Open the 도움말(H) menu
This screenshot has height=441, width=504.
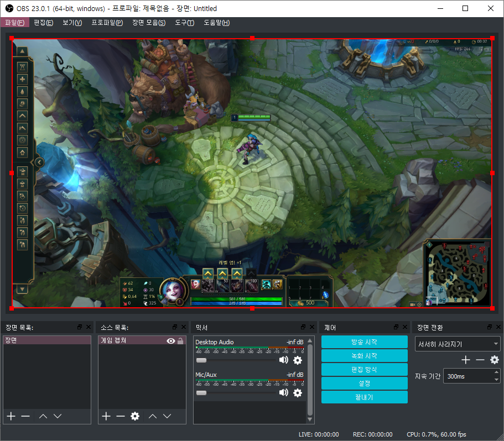pyautogui.click(x=217, y=23)
